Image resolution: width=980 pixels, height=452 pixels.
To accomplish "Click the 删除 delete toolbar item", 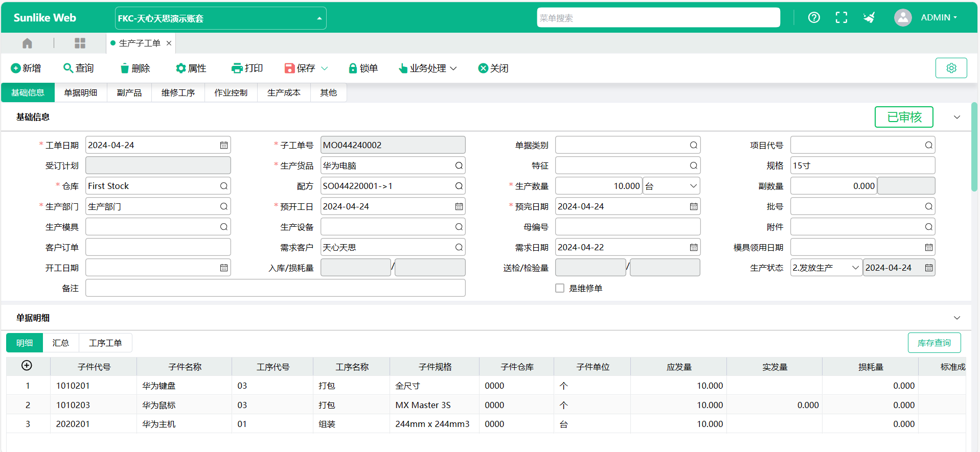I will (135, 68).
